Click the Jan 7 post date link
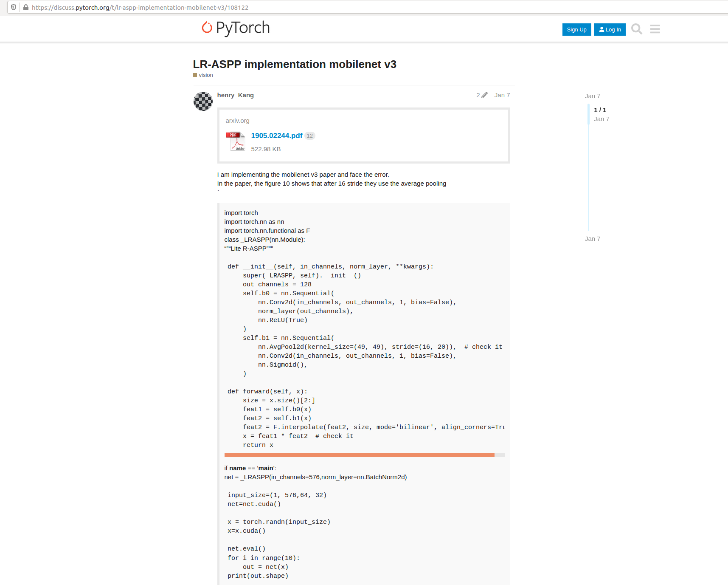The width and height of the screenshot is (728, 585). [x=502, y=95]
